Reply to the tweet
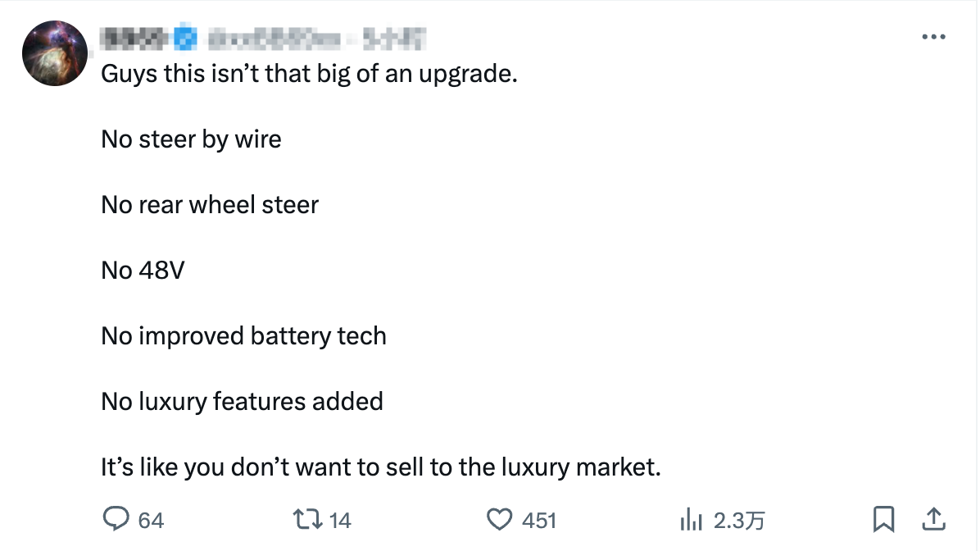The image size is (980, 551). tap(117, 520)
